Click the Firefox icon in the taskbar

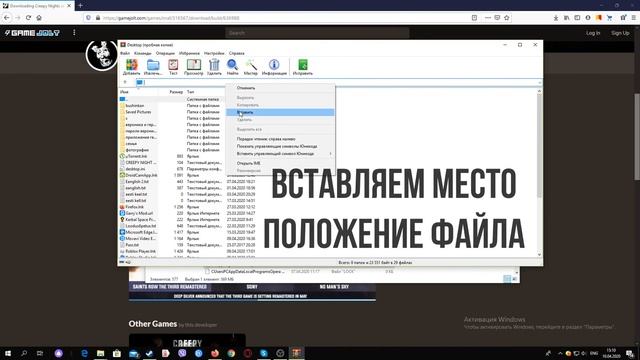coord(215,353)
